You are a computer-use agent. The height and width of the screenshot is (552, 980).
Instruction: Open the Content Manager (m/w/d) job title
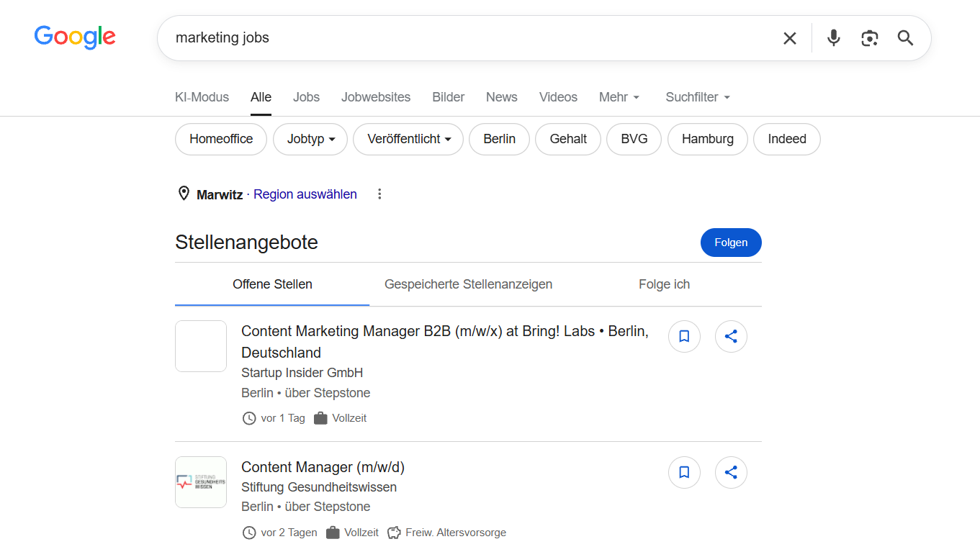[x=323, y=467]
